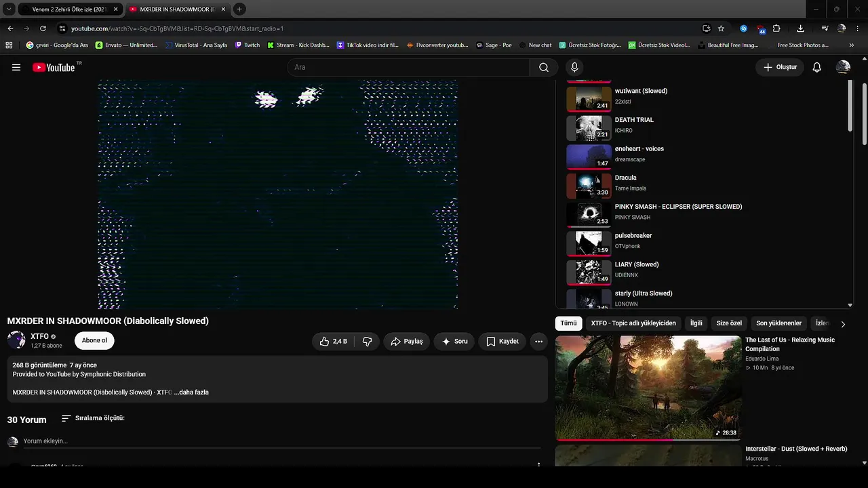Open the tab search dropdown arrow
868x488 pixels.
[9, 9]
